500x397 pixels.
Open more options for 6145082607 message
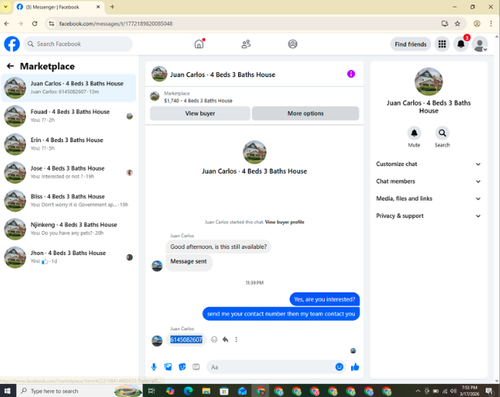coord(236,339)
